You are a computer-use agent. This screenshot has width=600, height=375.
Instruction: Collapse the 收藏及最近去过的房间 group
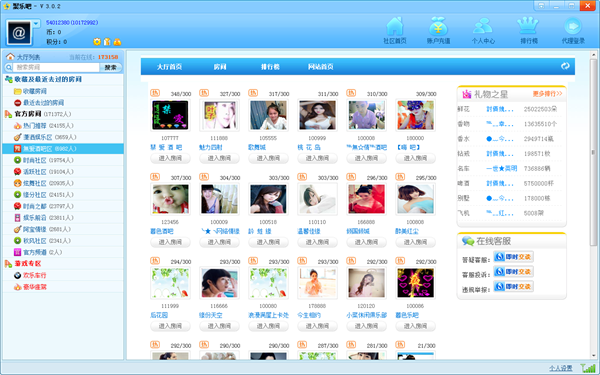click(x=8, y=79)
